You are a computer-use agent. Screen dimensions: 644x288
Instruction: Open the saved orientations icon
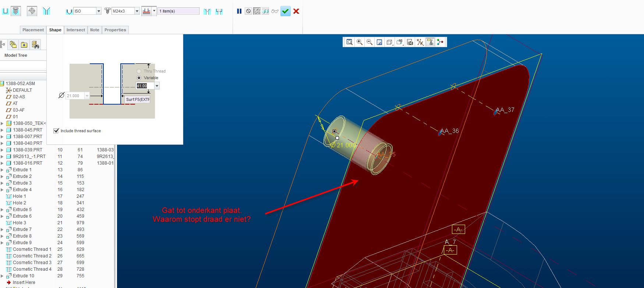[x=400, y=42]
